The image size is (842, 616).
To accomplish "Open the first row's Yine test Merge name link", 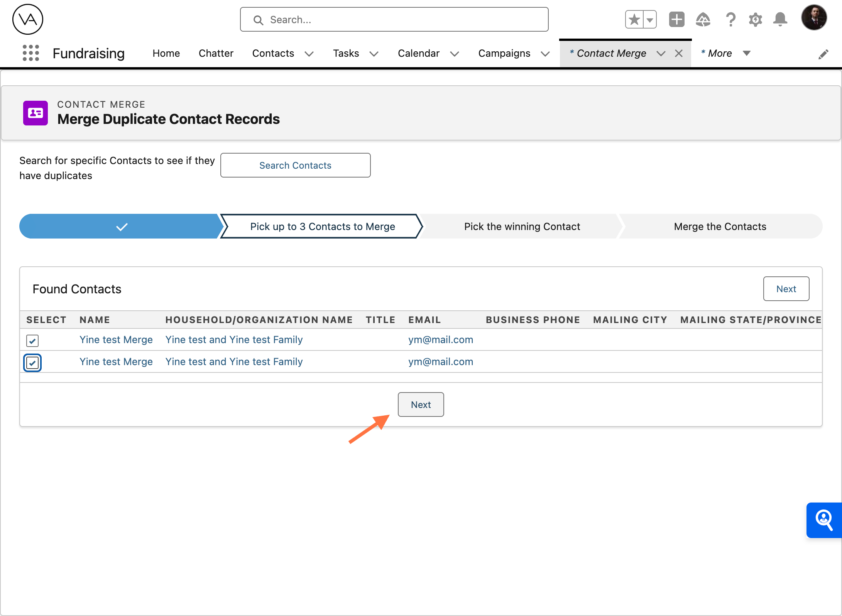I will click(116, 340).
